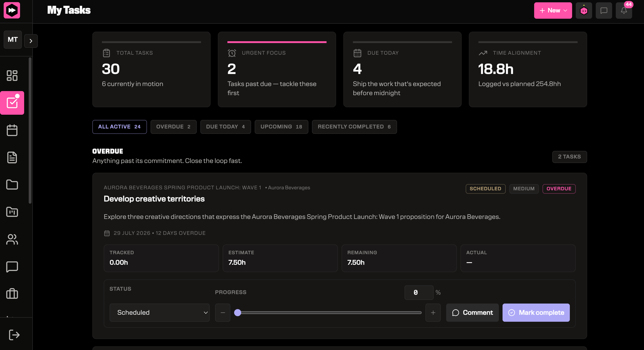Expand the sidebar with chevron arrow
The image size is (644, 350).
(31, 41)
